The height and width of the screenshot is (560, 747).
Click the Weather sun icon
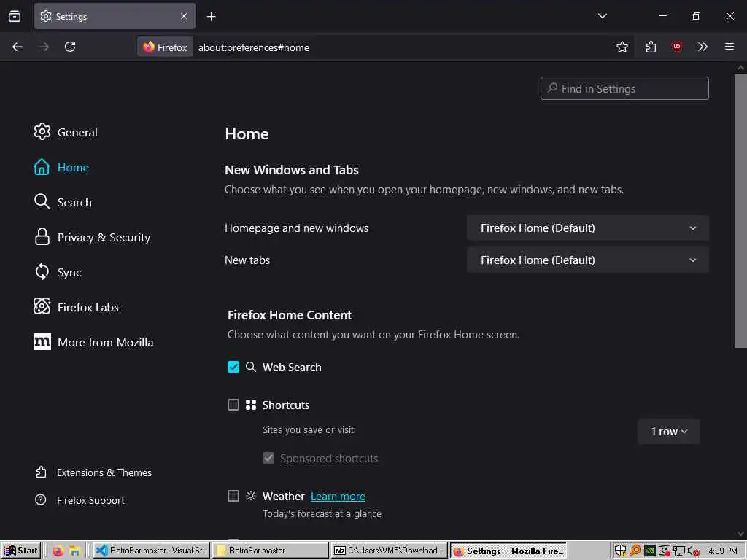251,496
